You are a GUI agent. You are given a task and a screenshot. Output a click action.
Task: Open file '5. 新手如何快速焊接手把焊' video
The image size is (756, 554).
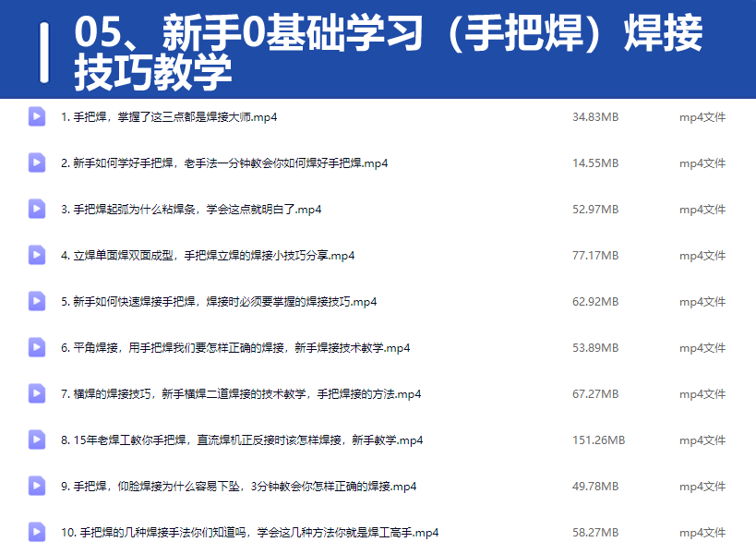coord(219,302)
